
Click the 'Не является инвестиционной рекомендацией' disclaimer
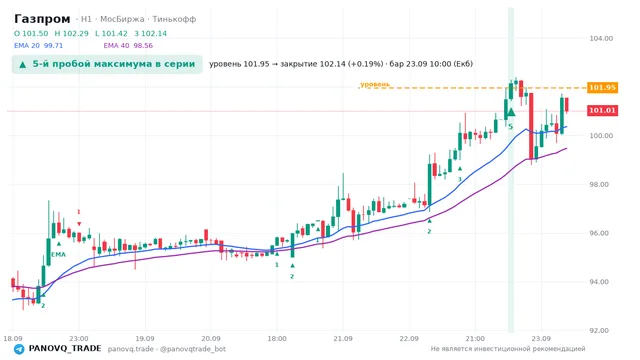point(508,349)
